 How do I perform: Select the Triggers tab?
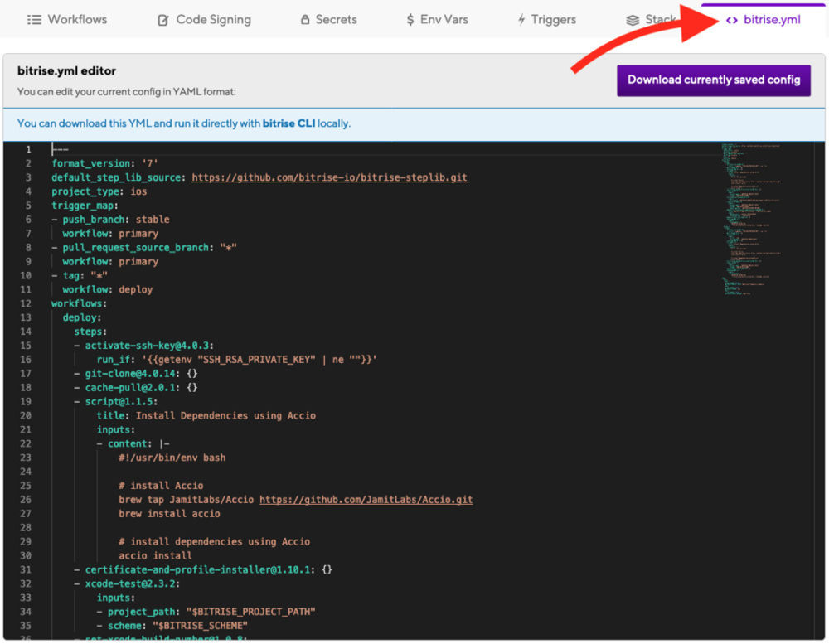[546, 20]
